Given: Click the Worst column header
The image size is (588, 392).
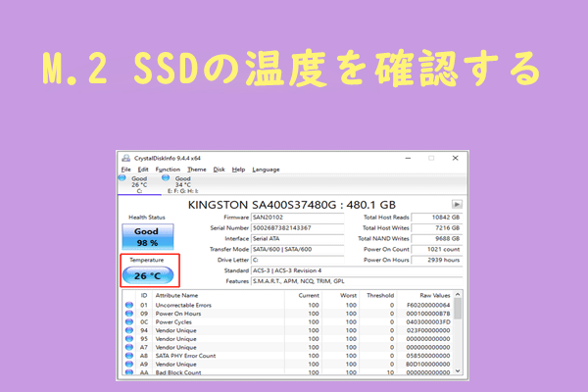Looking at the screenshot, I should click(341, 296).
